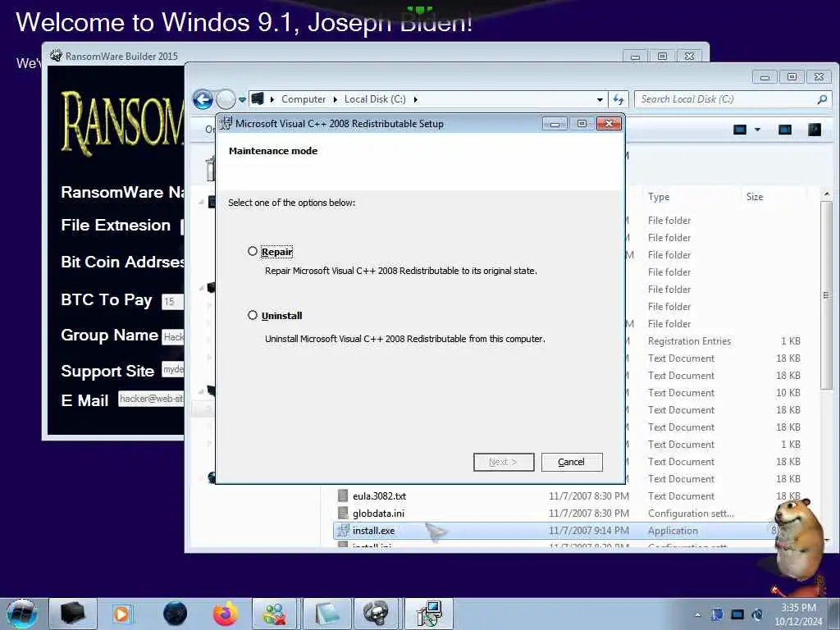
Task: Click the flag action center tray icon
Action: coord(717,614)
